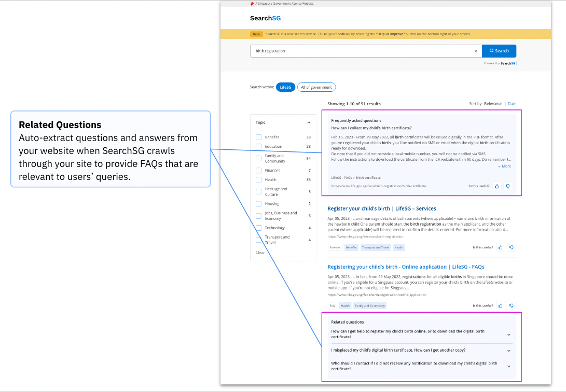Sort results by Date

(x=512, y=103)
